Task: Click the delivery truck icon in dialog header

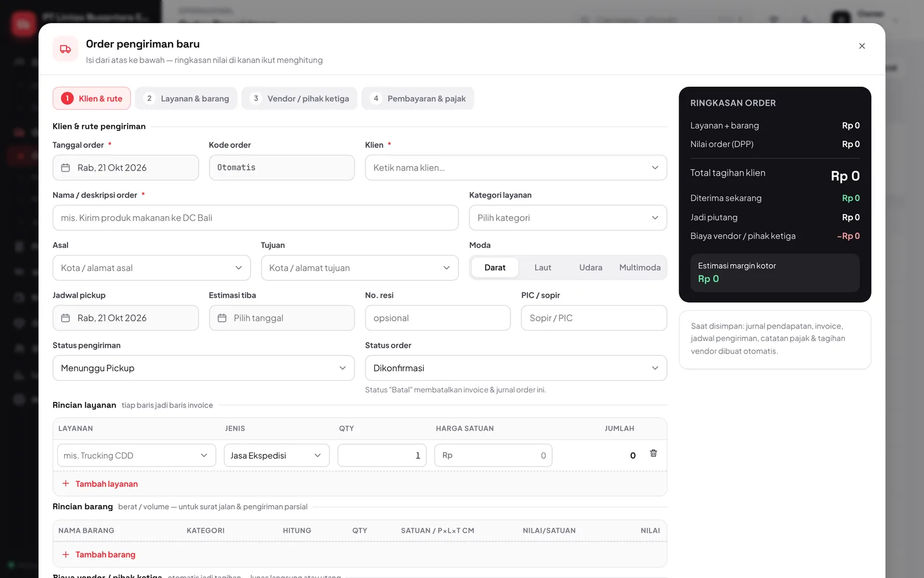Action: [x=65, y=49]
